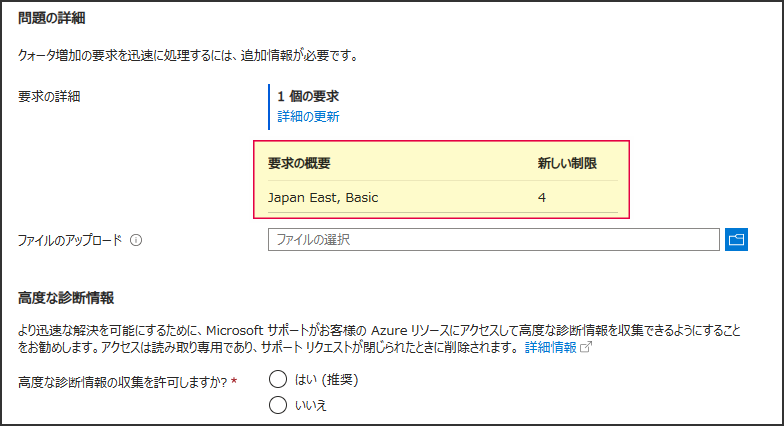This screenshot has width=784, height=426.
Task: Open the 詳細の更新 link
Action: point(308,116)
